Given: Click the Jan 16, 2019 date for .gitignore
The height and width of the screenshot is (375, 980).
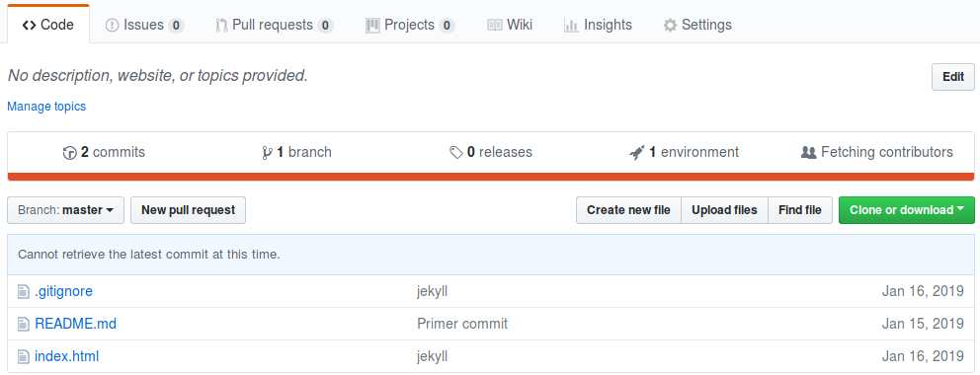Looking at the screenshot, I should 923,291.
